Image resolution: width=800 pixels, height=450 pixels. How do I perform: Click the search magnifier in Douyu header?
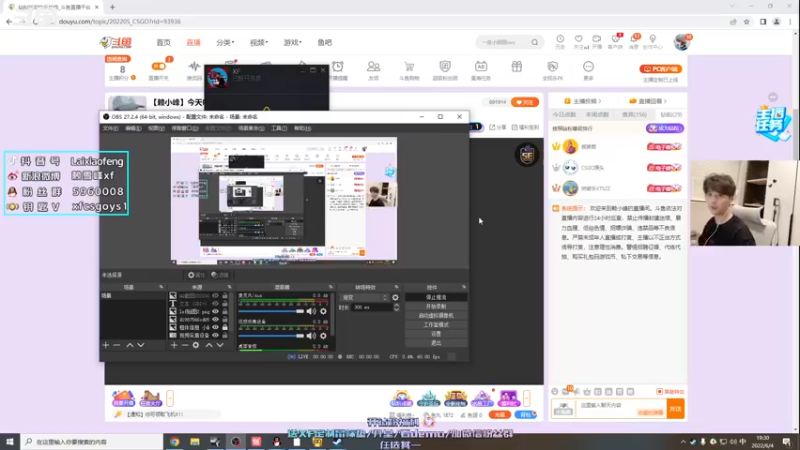(x=534, y=42)
